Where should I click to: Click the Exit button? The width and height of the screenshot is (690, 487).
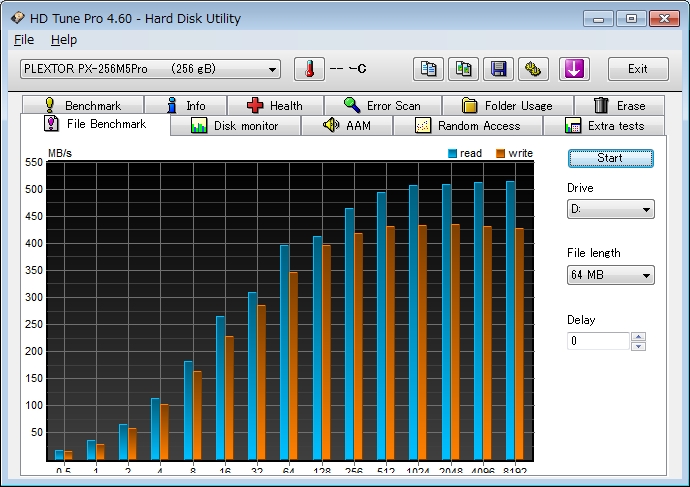(637, 69)
